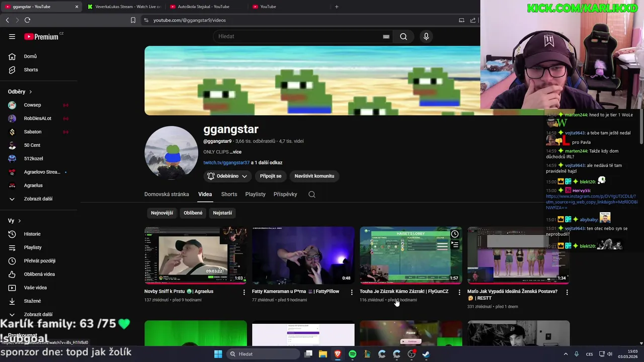The width and height of the screenshot is (644, 362).
Task: Reload the page in browser
Action: (x=27, y=20)
